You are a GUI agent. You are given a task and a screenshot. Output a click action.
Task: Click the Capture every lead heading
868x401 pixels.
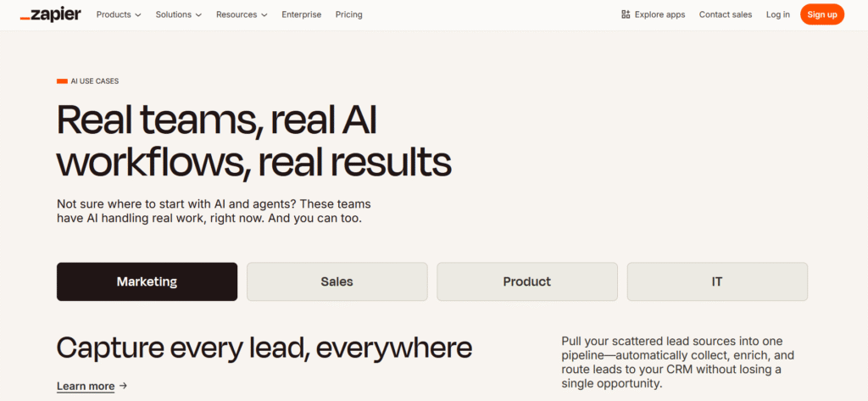point(264,347)
